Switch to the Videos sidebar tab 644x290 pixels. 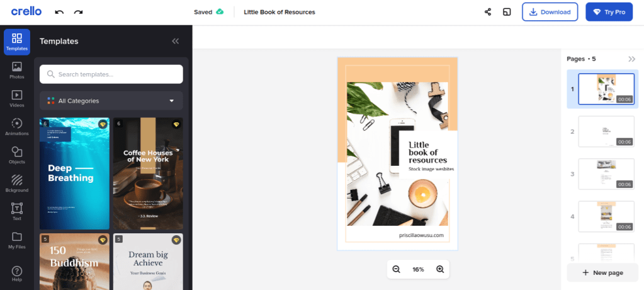[17, 98]
